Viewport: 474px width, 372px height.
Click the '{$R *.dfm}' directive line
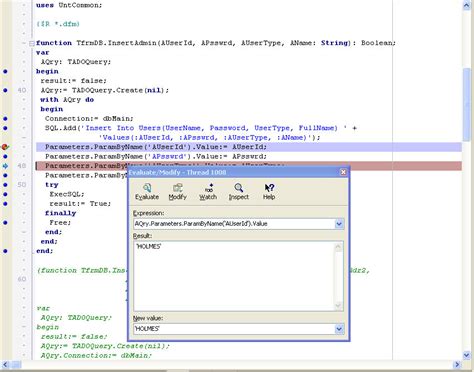click(58, 24)
